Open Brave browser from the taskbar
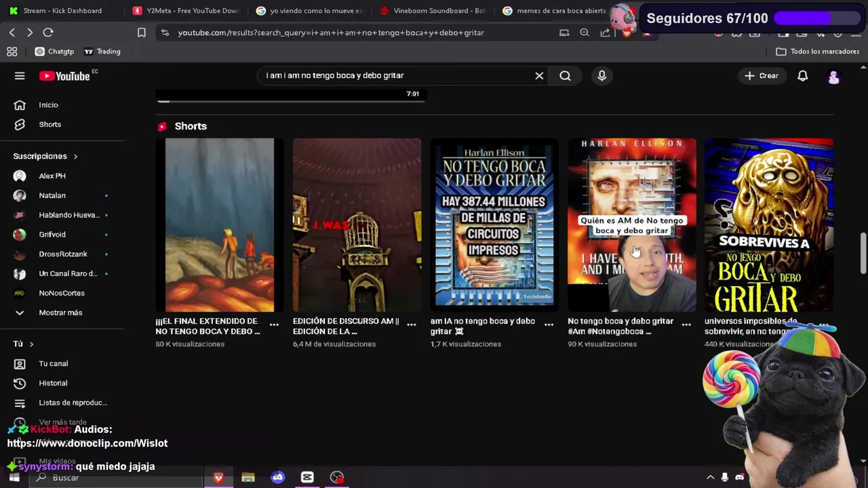The height and width of the screenshot is (488, 868). coord(218,478)
